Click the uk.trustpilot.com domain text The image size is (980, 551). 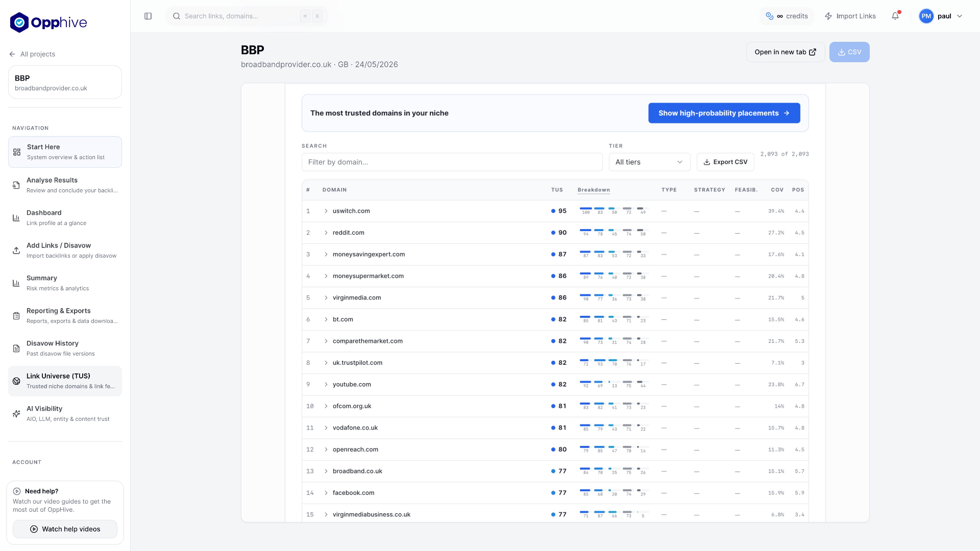357,363
